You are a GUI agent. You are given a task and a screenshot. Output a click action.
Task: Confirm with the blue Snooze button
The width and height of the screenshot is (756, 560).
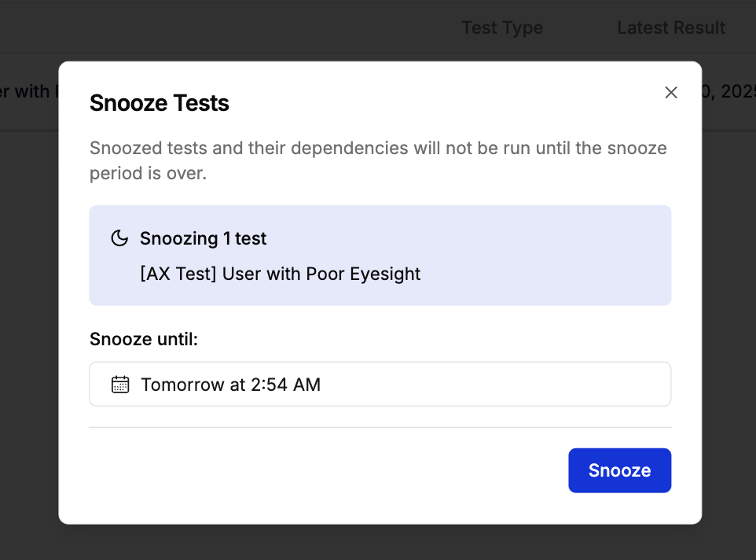click(619, 470)
